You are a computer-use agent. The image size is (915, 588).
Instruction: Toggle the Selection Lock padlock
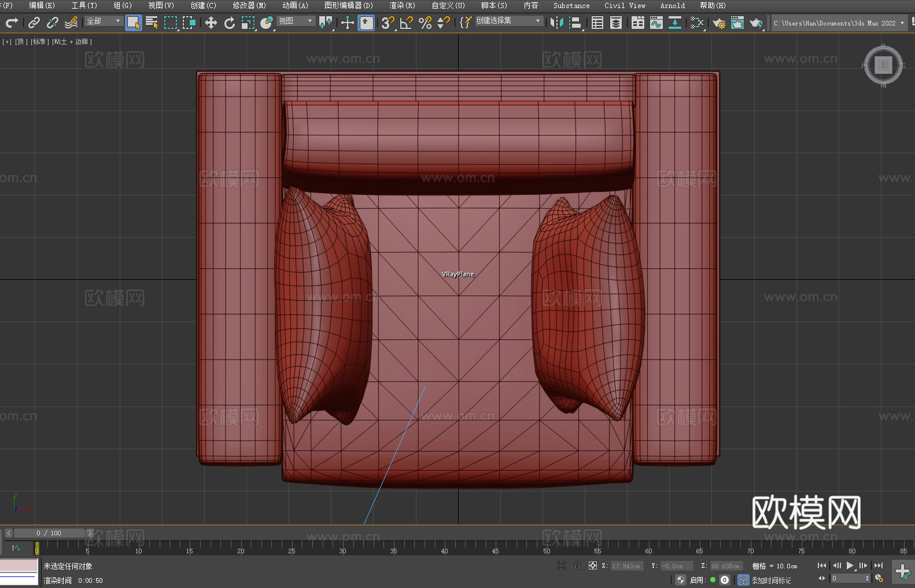pos(577,565)
